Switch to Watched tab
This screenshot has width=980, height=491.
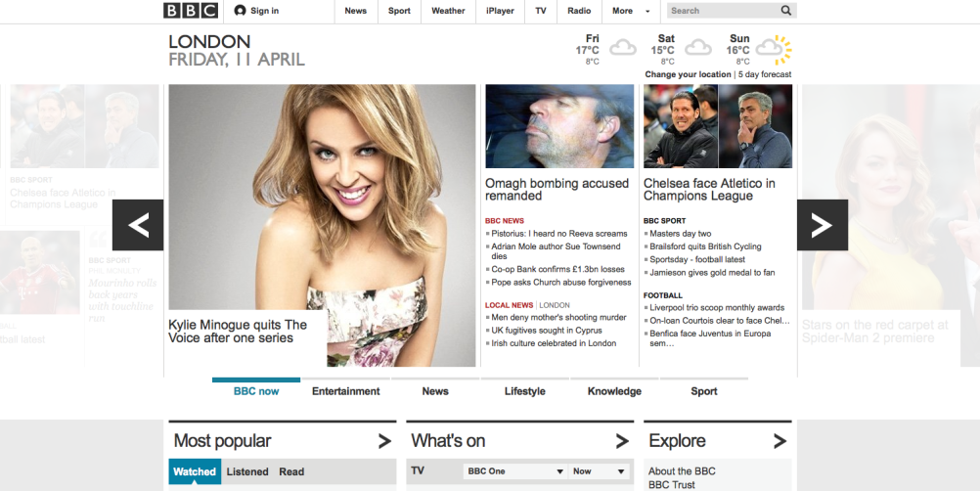point(195,471)
